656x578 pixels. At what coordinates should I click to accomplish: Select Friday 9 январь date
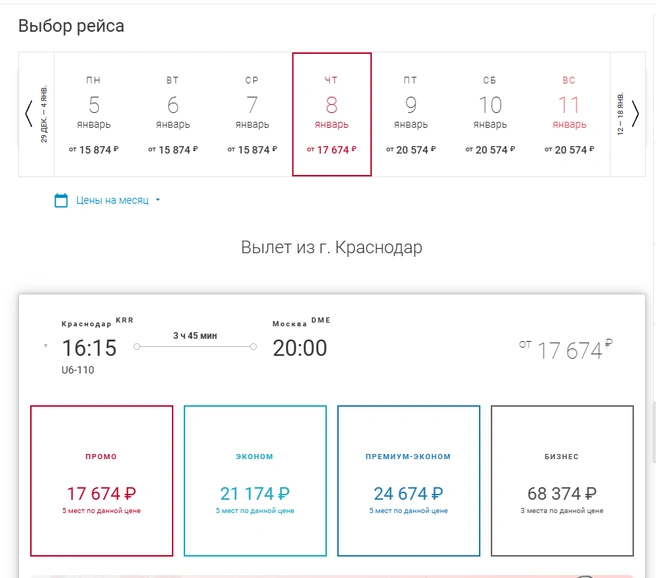click(x=411, y=114)
